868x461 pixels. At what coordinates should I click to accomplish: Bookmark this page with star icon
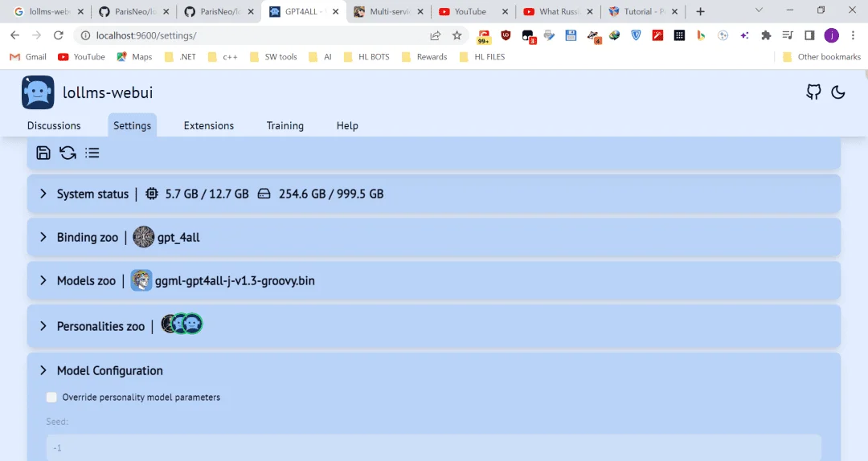[x=457, y=35]
